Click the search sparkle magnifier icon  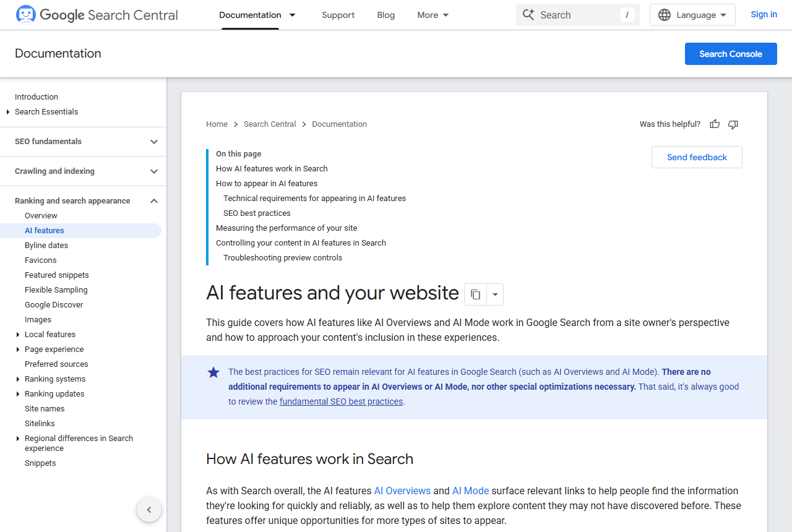(x=528, y=15)
